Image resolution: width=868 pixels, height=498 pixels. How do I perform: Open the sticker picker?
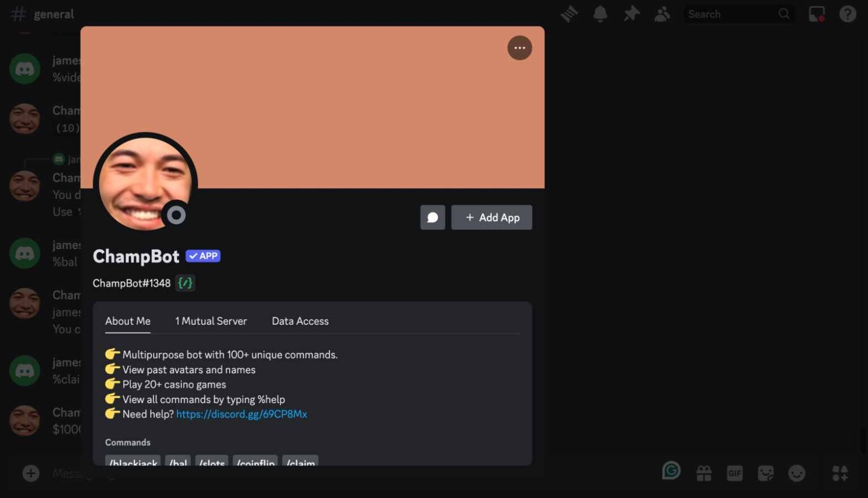click(766, 473)
